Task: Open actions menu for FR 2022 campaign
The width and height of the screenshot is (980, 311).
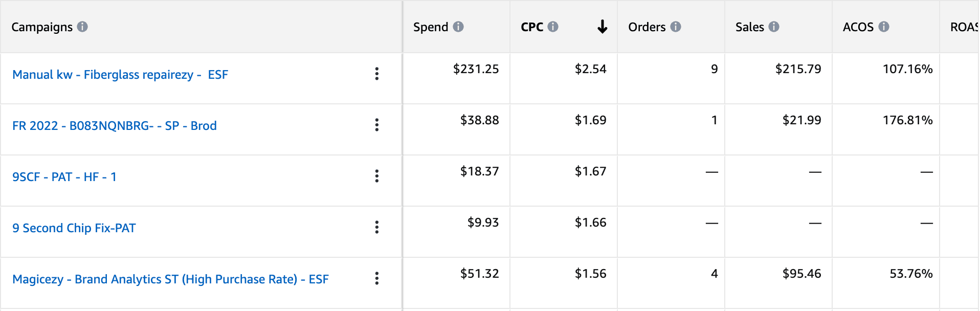Action: click(x=377, y=125)
